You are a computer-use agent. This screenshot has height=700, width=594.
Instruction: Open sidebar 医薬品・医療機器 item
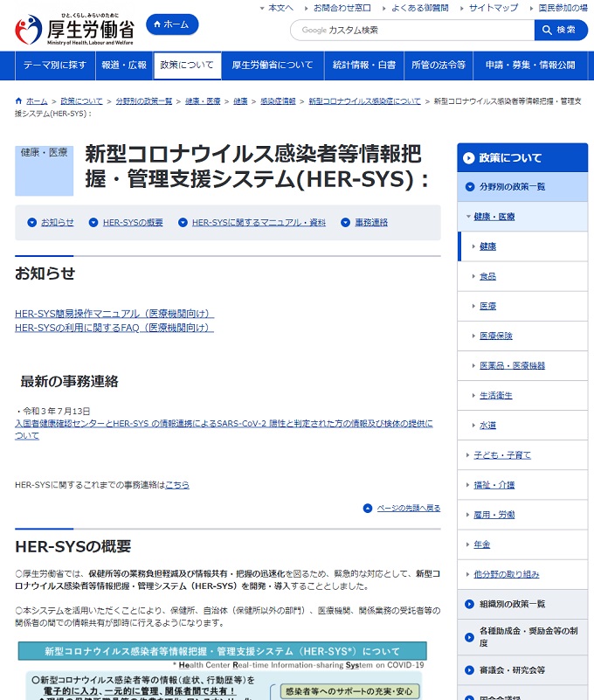pyautogui.click(x=522, y=365)
